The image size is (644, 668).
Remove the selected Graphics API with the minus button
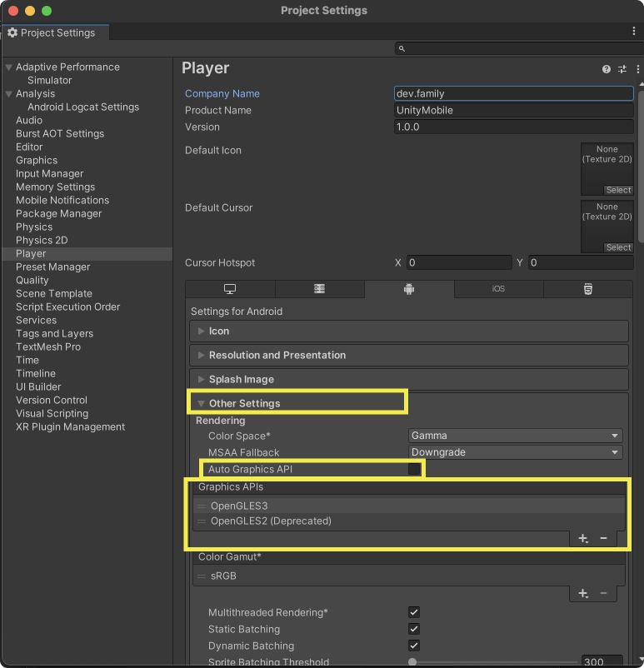coord(603,539)
